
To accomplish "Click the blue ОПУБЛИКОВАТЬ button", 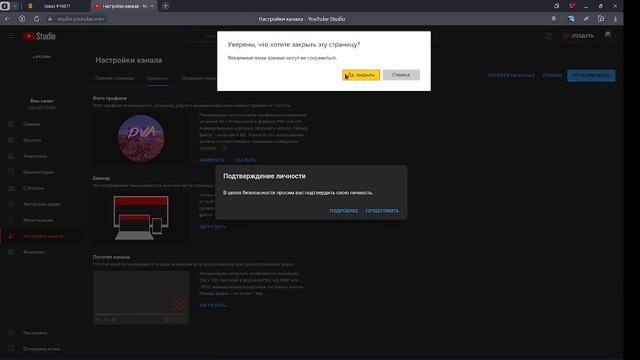I will tap(591, 76).
